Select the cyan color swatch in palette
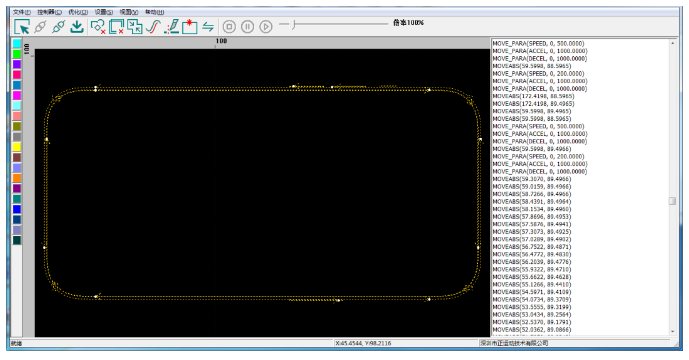 click(x=17, y=43)
